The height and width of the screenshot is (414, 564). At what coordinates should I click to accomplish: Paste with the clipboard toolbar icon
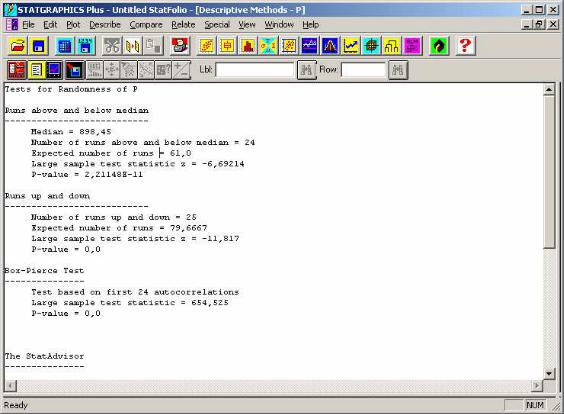pos(153,46)
